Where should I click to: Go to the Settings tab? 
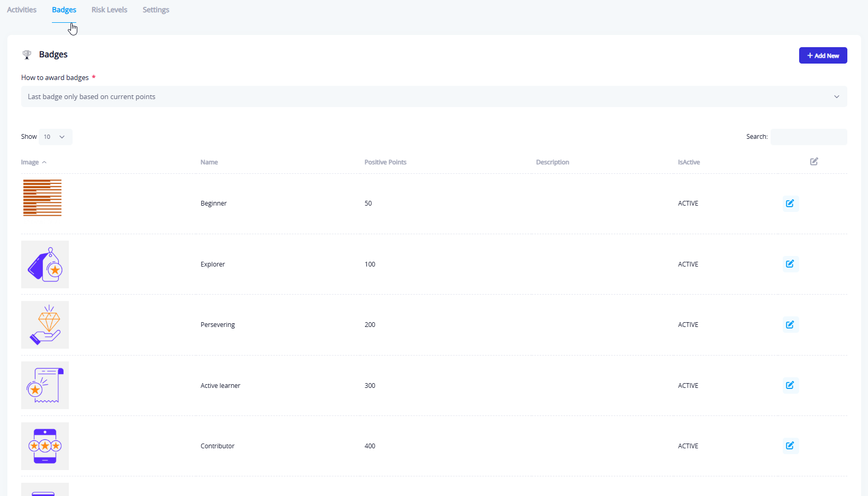[x=156, y=10]
